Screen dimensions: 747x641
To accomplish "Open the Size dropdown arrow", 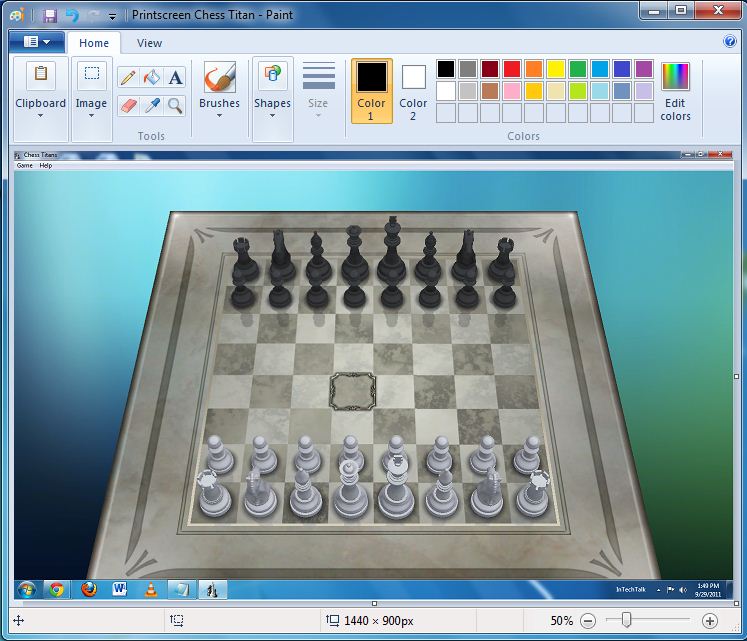I will click(x=318, y=116).
